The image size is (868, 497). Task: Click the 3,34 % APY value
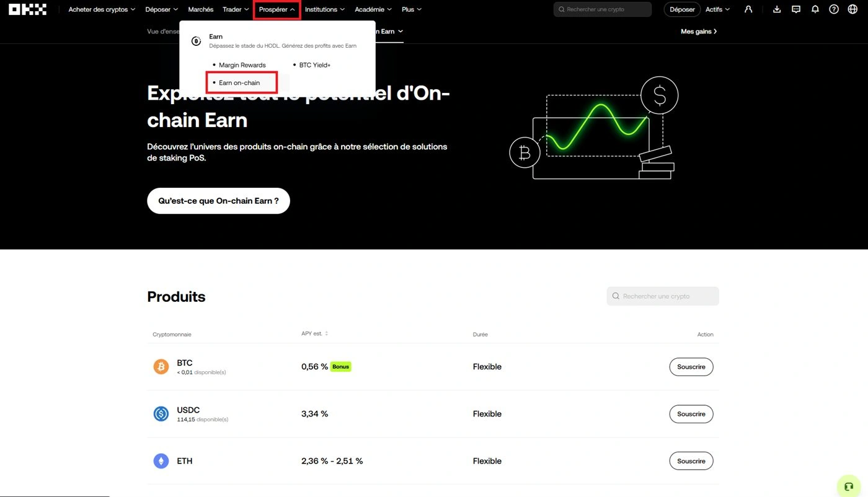[x=315, y=414]
